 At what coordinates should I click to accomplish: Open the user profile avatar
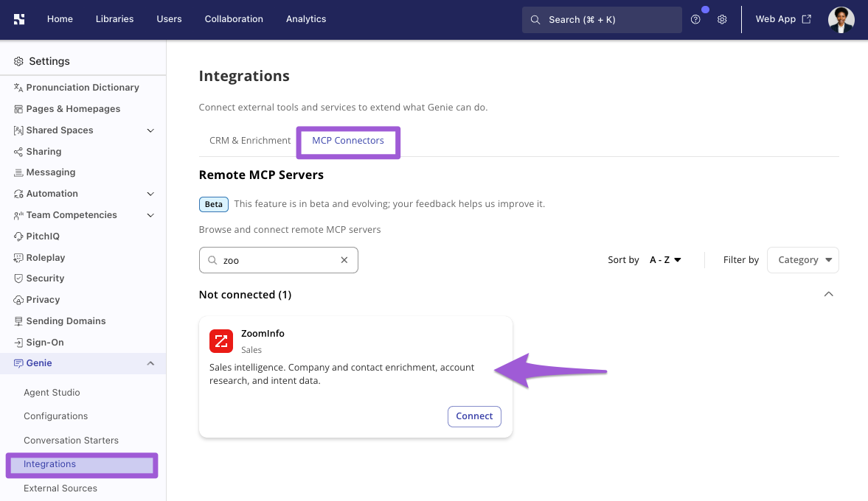(841, 19)
